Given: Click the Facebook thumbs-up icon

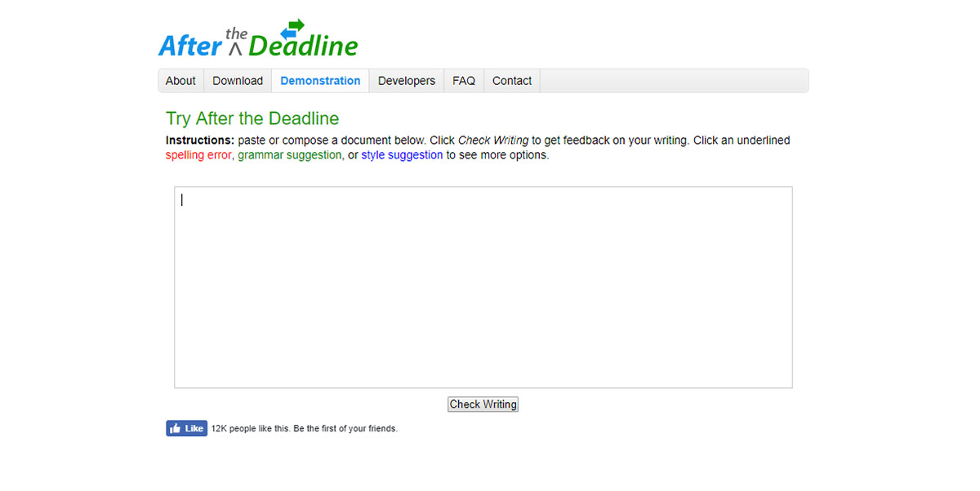Looking at the screenshot, I should [x=175, y=428].
